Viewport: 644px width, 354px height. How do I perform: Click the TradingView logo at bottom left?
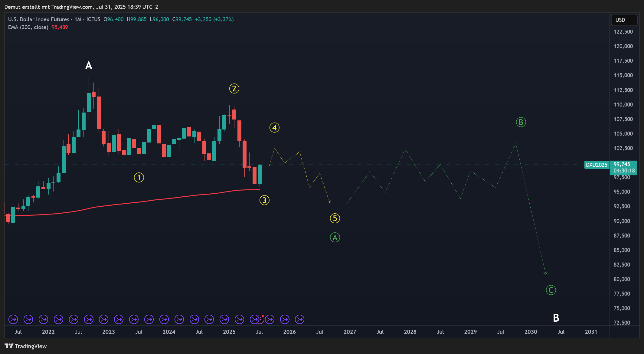[26, 346]
